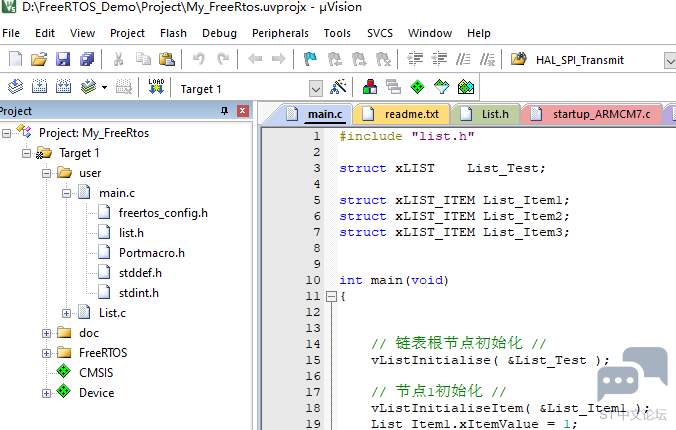This screenshot has width=676, height=430.
Task: Cut selection with scissors icon
Action: coord(118,59)
